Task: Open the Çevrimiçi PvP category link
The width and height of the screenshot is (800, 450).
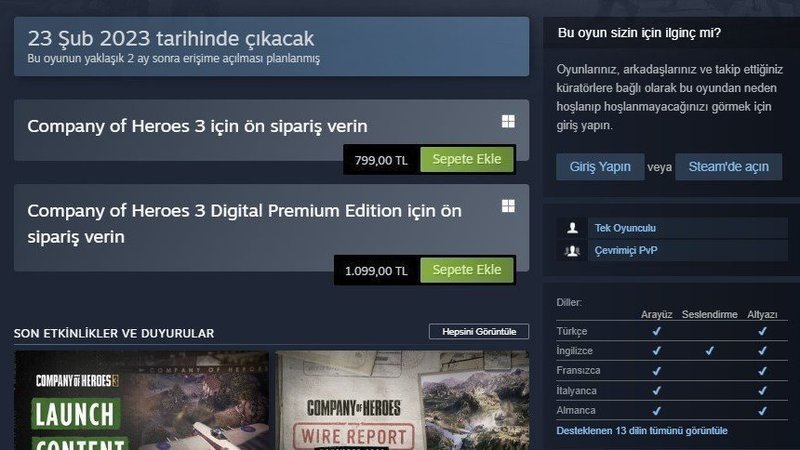Action: (626, 251)
